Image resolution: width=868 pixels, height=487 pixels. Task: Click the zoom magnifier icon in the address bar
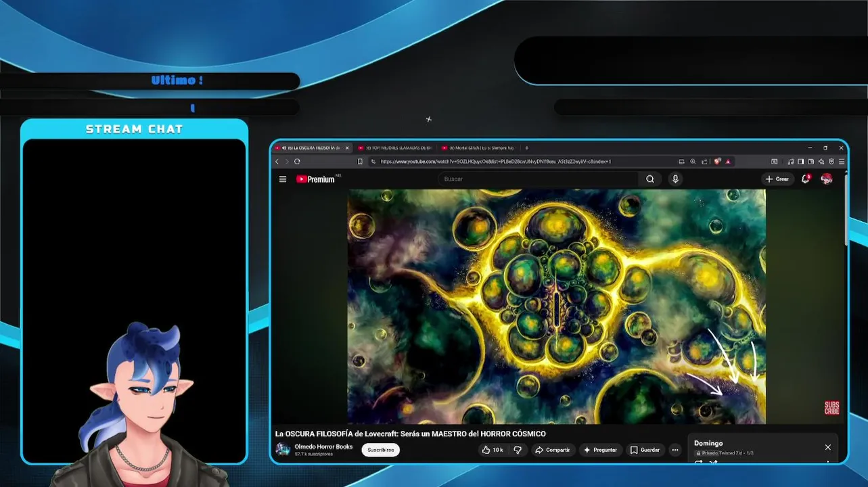[693, 162]
